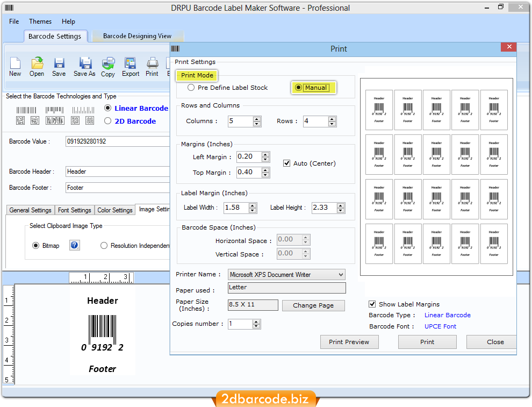Viewport: 532px width, 407px height.
Task: Click the Label Height spinner arrows
Action: (341, 208)
